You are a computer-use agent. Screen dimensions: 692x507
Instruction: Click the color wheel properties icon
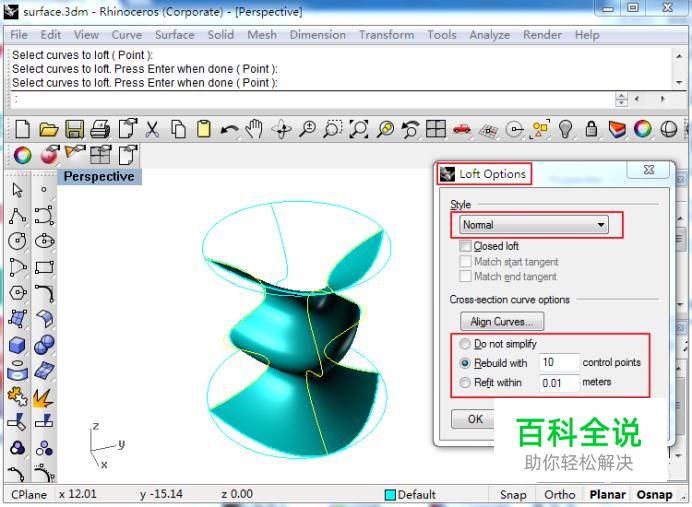(x=643, y=129)
